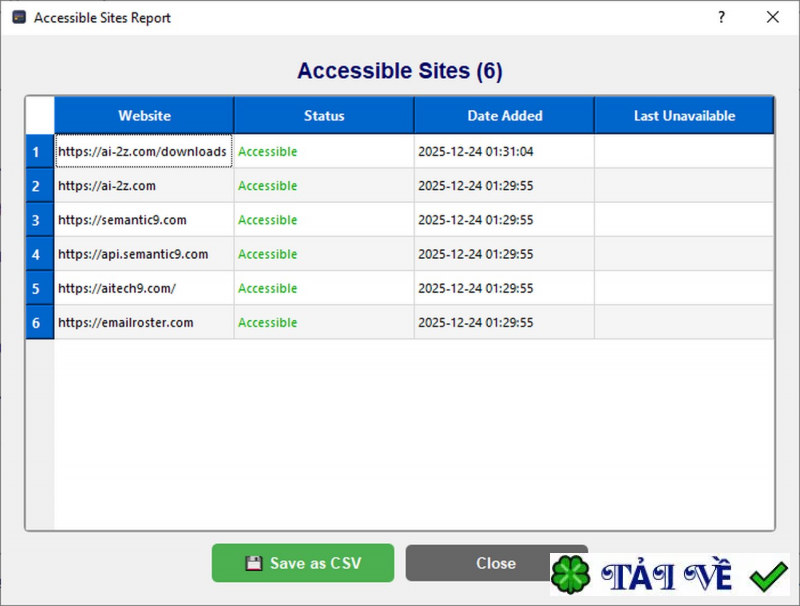
Task: Sort by the Date Added column header
Action: point(504,115)
